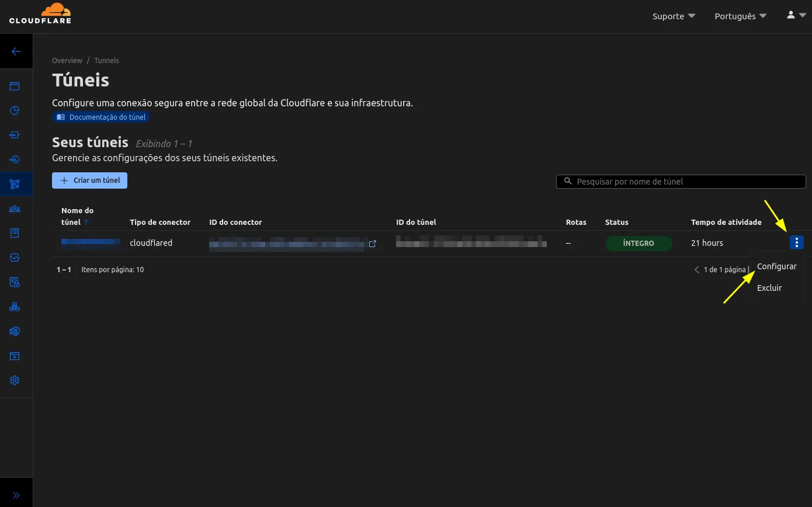Click the Tempo de atividade column header
812x507 pixels.
(726, 222)
